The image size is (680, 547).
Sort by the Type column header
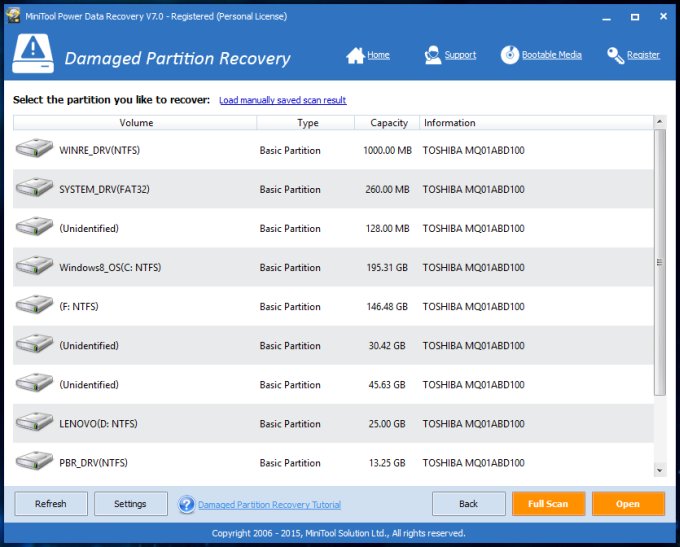click(x=306, y=123)
